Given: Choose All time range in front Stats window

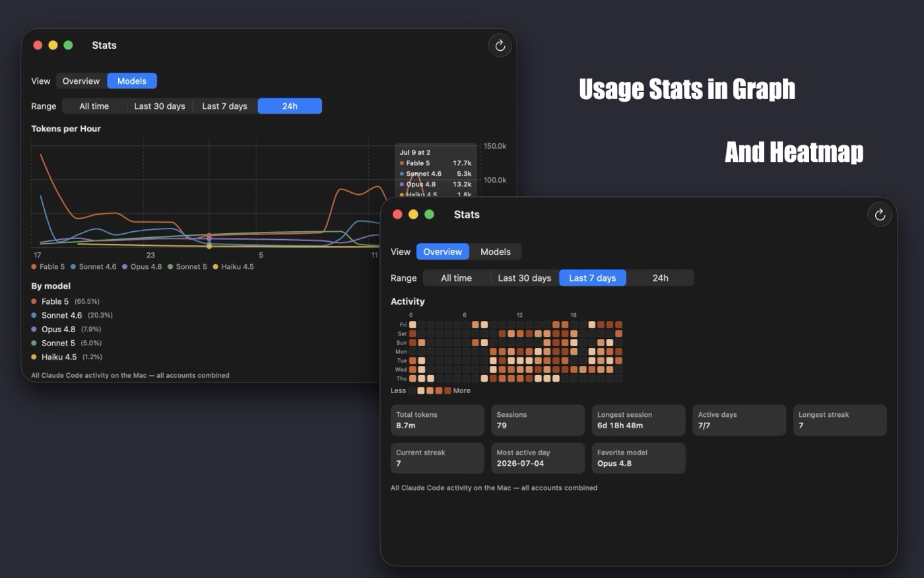Looking at the screenshot, I should coord(457,278).
